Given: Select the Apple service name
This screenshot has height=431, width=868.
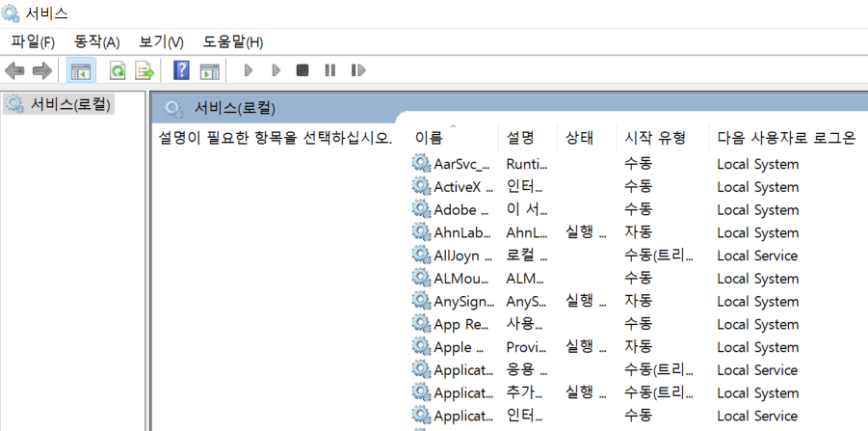Looking at the screenshot, I should pos(460,347).
